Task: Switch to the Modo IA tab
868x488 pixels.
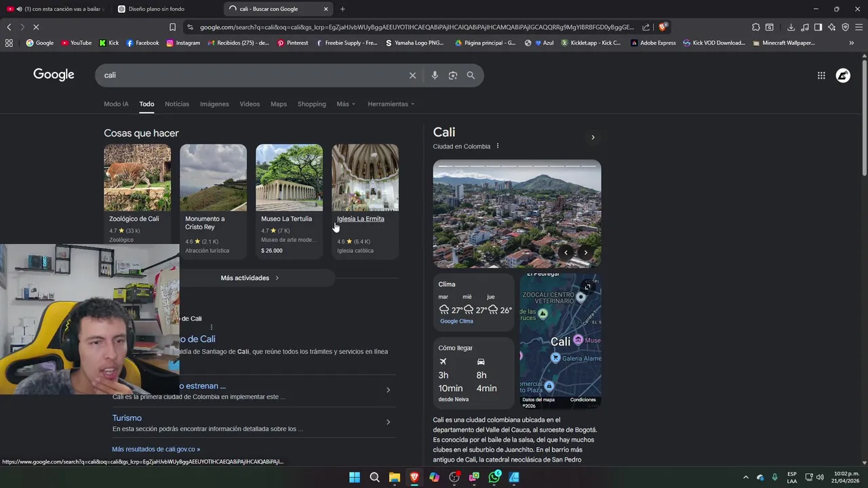Action: click(116, 104)
